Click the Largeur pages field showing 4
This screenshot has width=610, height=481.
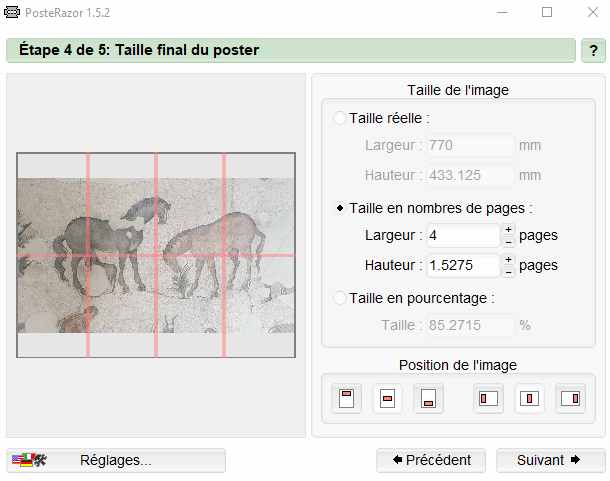pos(463,235)
